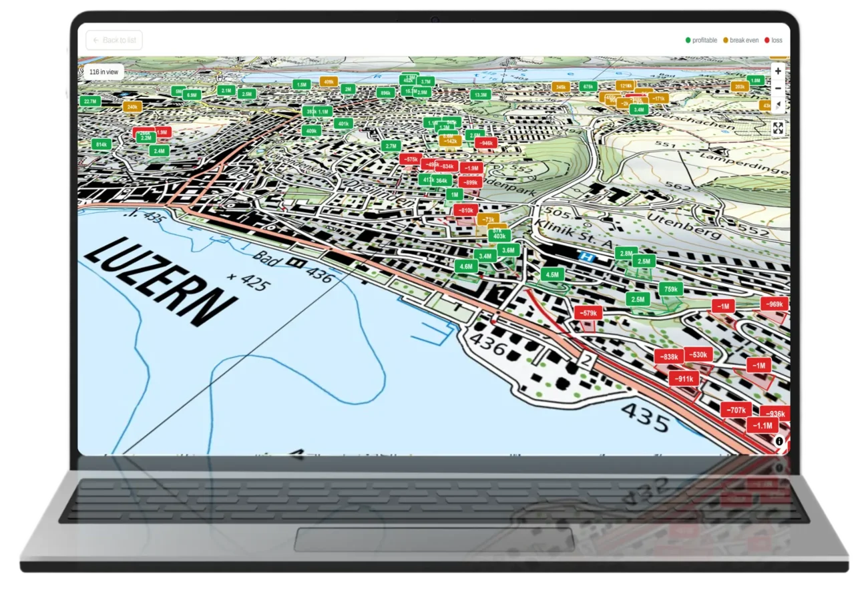Select the 13.3M profitable marker
The image size is (868, 596).
480,95
